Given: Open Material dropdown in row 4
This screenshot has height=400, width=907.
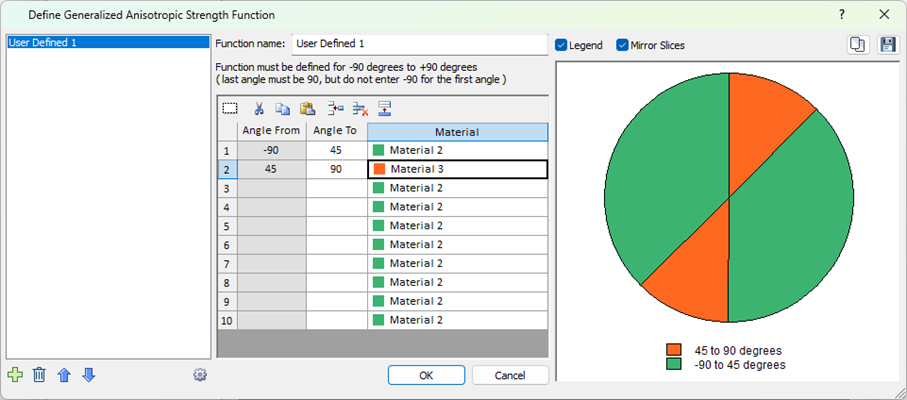Looking at the screenshot, I should pos(458,207).
